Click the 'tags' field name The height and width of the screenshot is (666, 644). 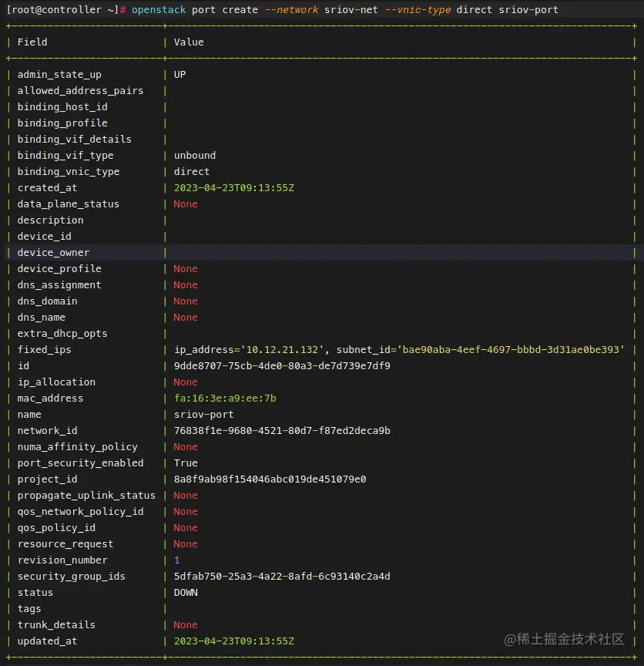point(29,609)
